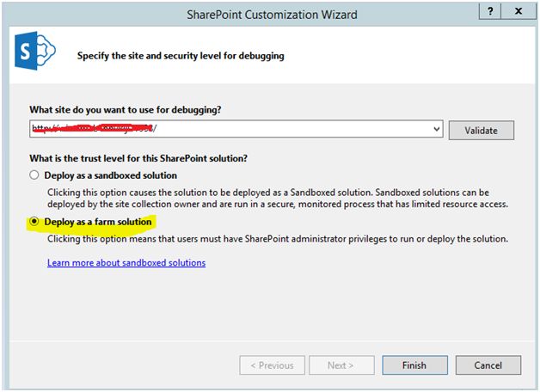The image size is (540, 392).
Task: Click the sandboxed solution description paragraph
Action: (x=278, y=199)
